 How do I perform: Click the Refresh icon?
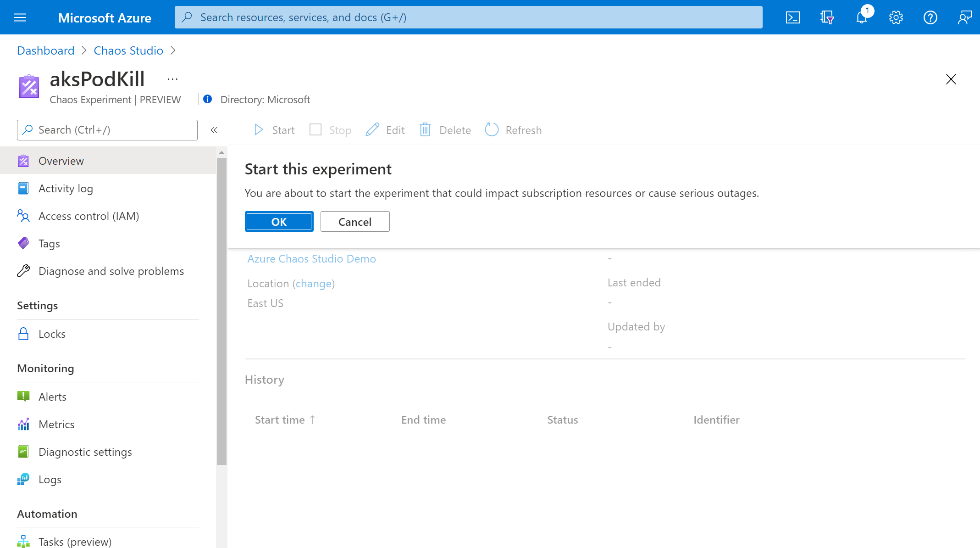pos(492,129)
